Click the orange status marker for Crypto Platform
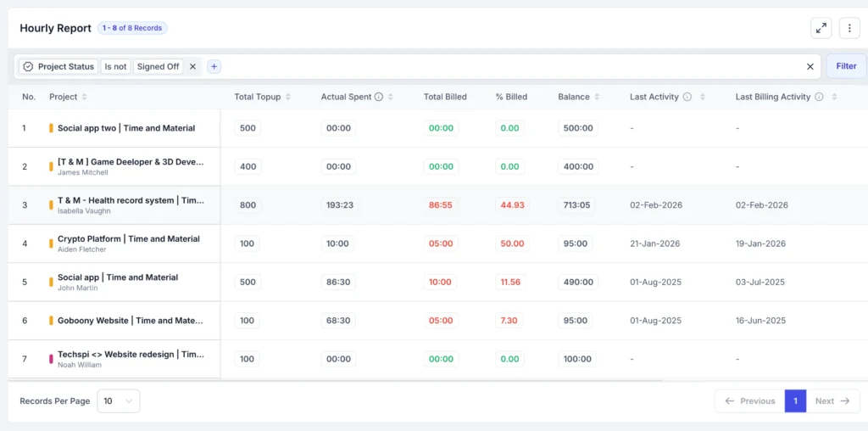 [x=51, y=243]
